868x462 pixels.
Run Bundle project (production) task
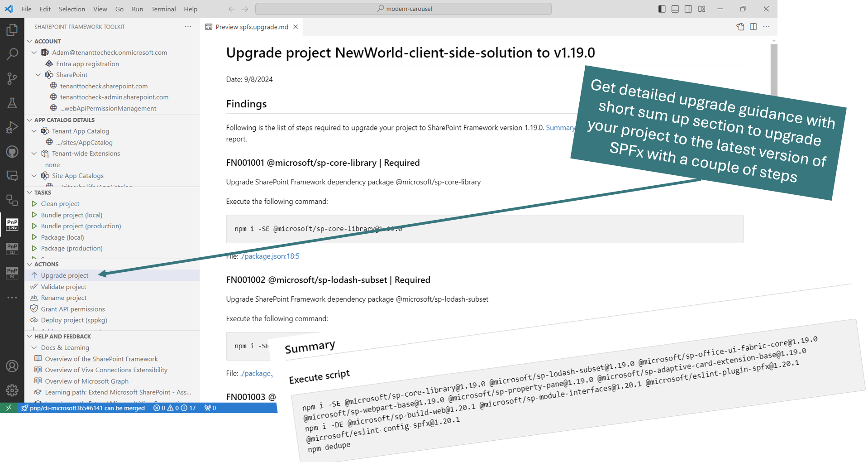[112, 226]
